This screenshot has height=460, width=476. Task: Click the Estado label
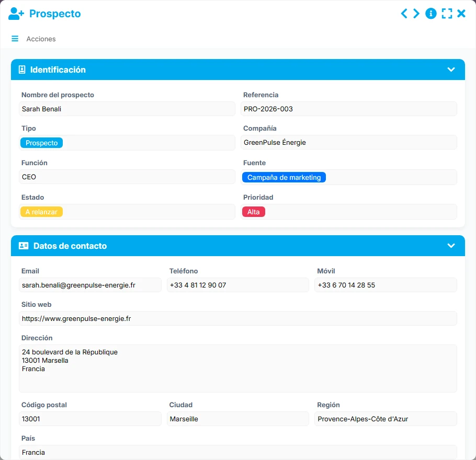(x=33, y=198)
